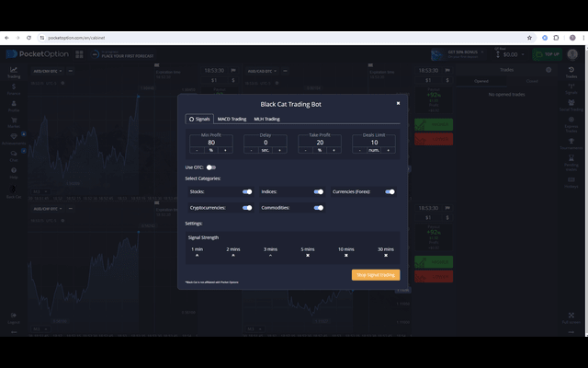Click the chart layout grid icon
588x368 pixels.
click(x=79, y=54)
